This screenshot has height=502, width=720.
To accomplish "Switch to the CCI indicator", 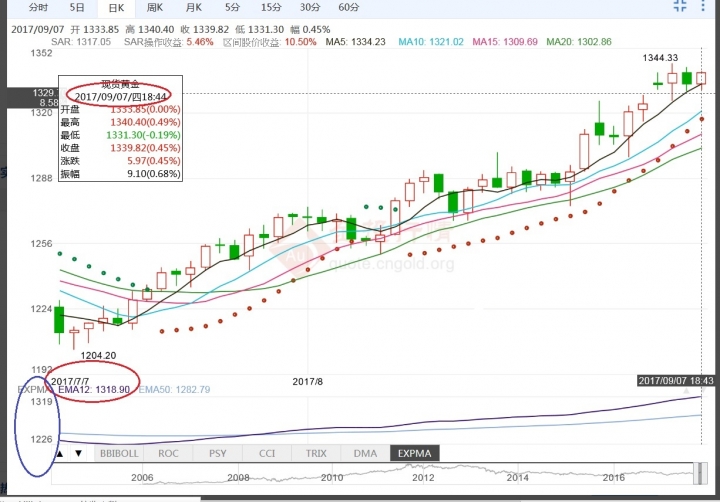I will coord(267,454).
